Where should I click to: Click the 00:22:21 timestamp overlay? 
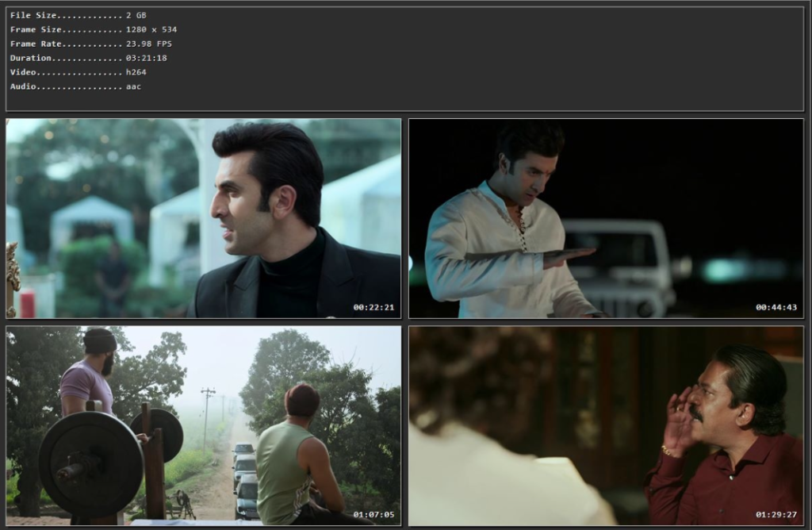pyautogui.click(x=374, y=307)
